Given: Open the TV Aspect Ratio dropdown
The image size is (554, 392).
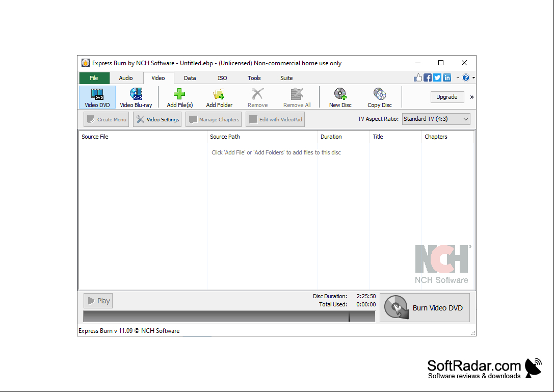Looking at the screenshot, I should (436, 119).
